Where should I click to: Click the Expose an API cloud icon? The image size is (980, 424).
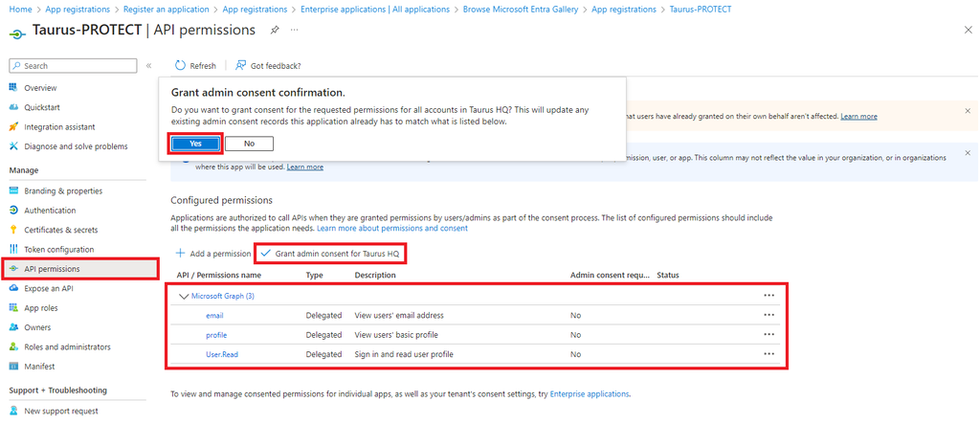point(13,288)
